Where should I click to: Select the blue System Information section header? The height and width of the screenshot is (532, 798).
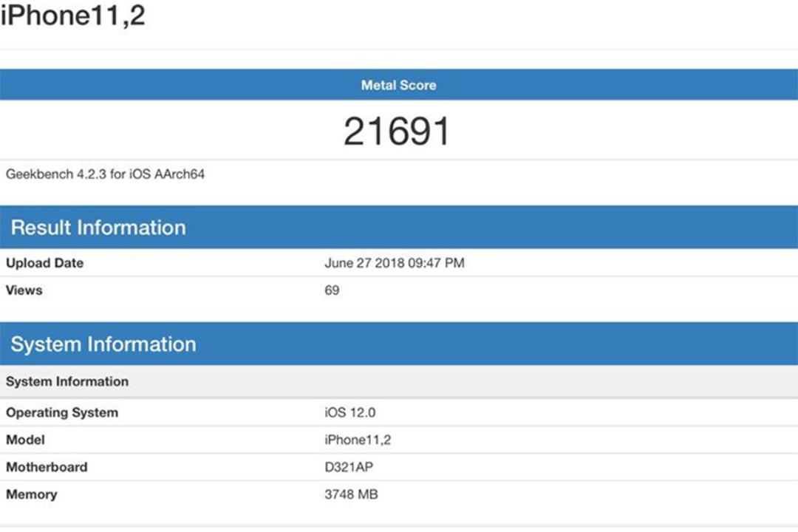(399, 344)
